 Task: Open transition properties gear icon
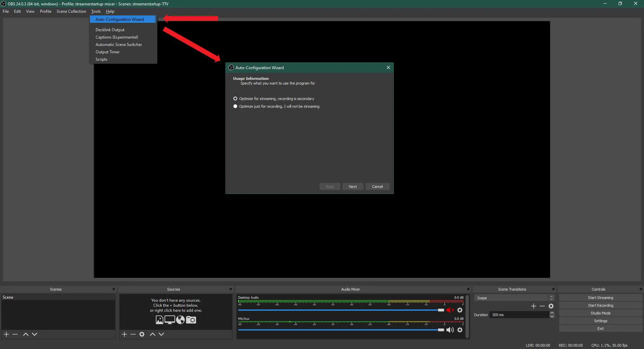tap(551, 306)
